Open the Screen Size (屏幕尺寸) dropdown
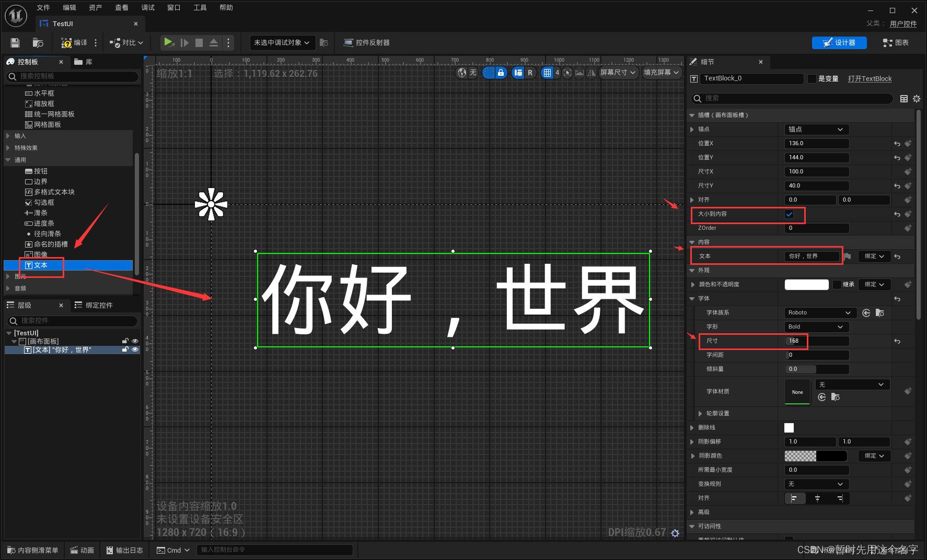Image resolution: width=927 pixels, height=560 pixels. pos(618,73)
